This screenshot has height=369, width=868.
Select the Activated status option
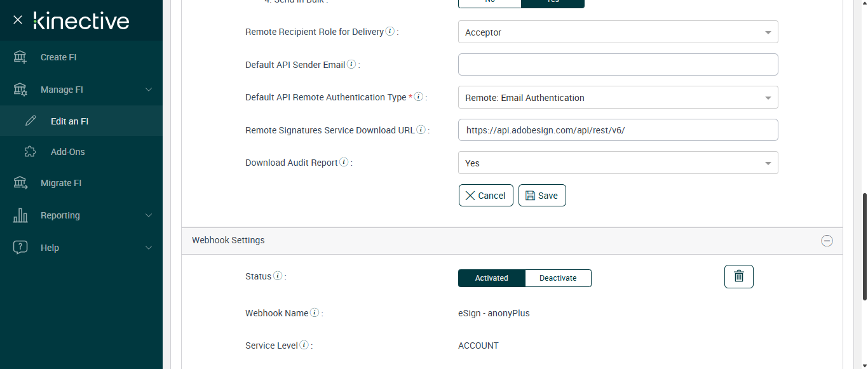[492, 278]
